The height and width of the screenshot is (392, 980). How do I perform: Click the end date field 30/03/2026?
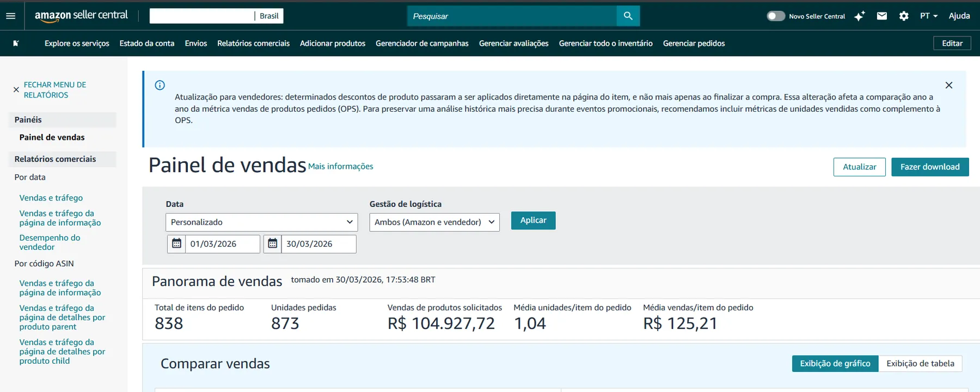point(319,244)
